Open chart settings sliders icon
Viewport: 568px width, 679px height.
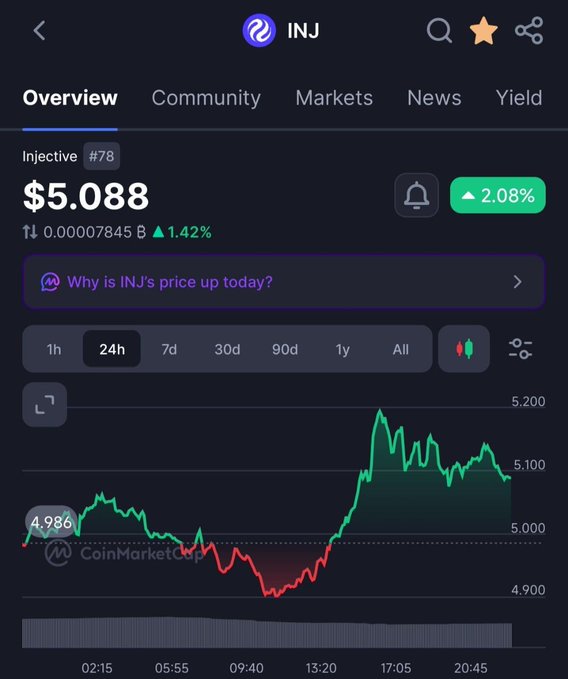point(520,349)
